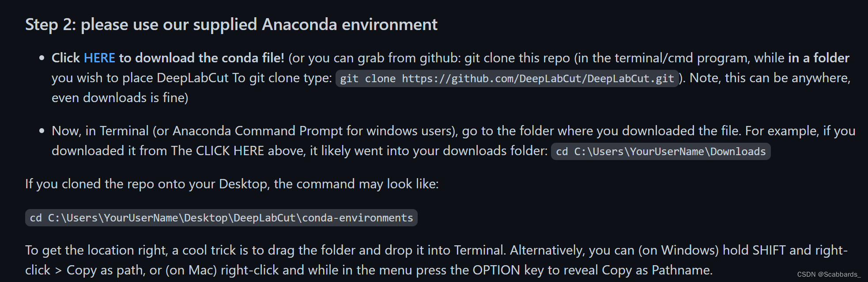Viewport: 868px width, 282px height.
Task: Click the 'hold SHIFT and right-' text
Action: [785, 250]
